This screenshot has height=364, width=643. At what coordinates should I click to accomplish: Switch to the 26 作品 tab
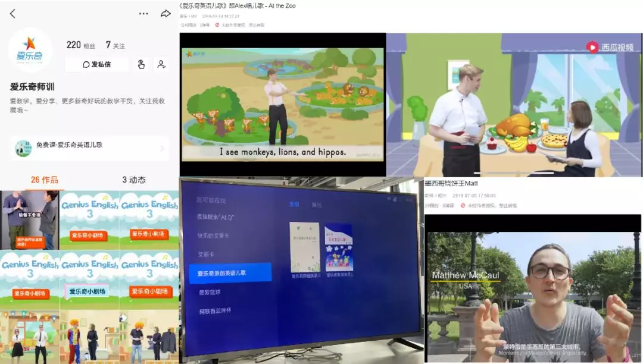44,180
